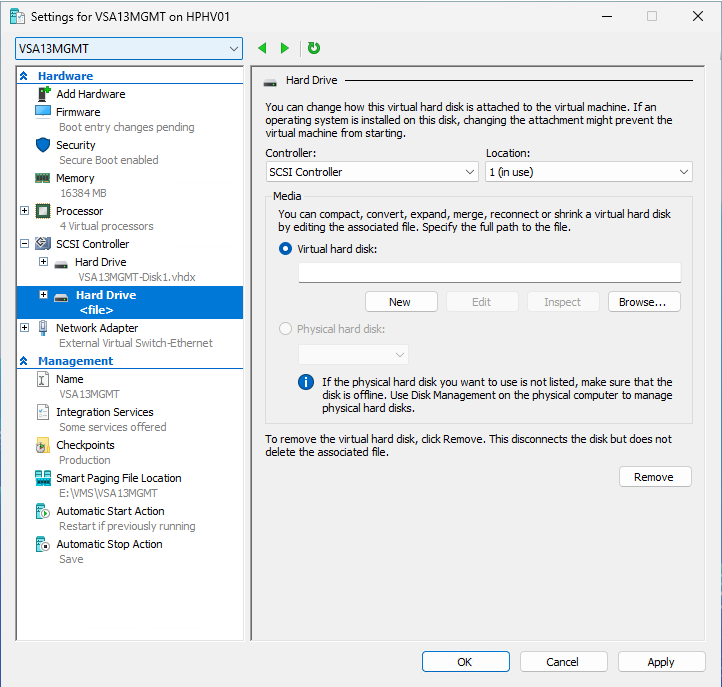Open Automatic Start Action settings

point(110,511)
